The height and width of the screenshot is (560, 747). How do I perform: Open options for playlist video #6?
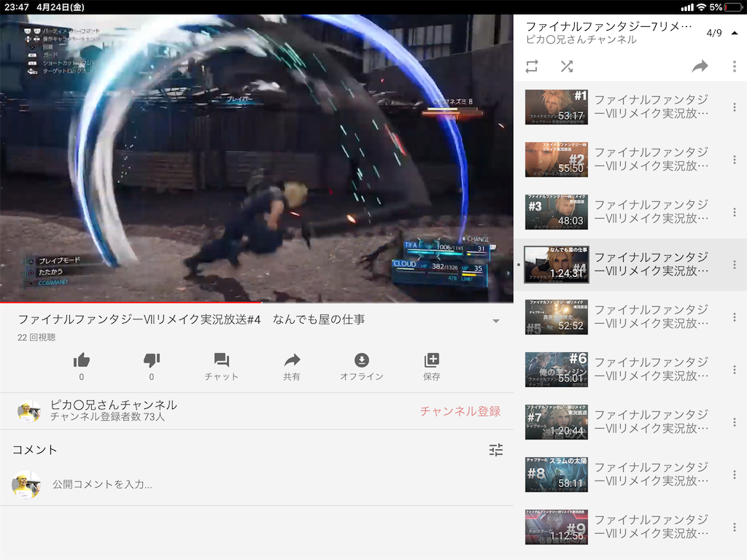click(x=734, y=370)
